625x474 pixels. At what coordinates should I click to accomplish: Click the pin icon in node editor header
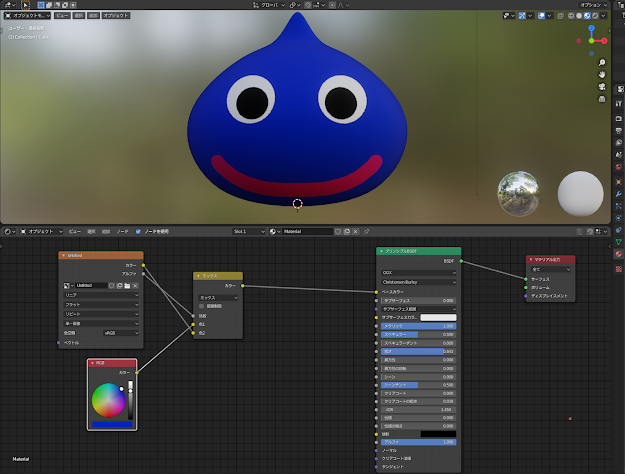point(366,231)
